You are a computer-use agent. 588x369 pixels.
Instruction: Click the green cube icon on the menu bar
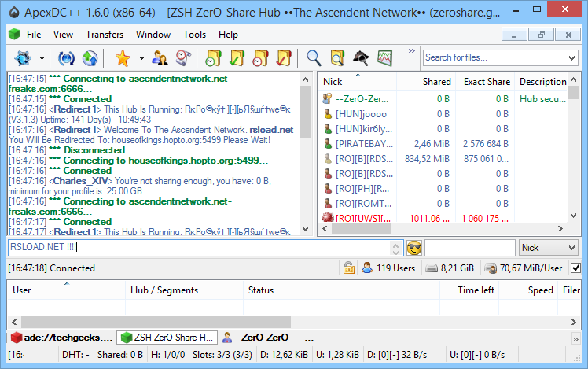pyautogui.click(x=14, y=34)
